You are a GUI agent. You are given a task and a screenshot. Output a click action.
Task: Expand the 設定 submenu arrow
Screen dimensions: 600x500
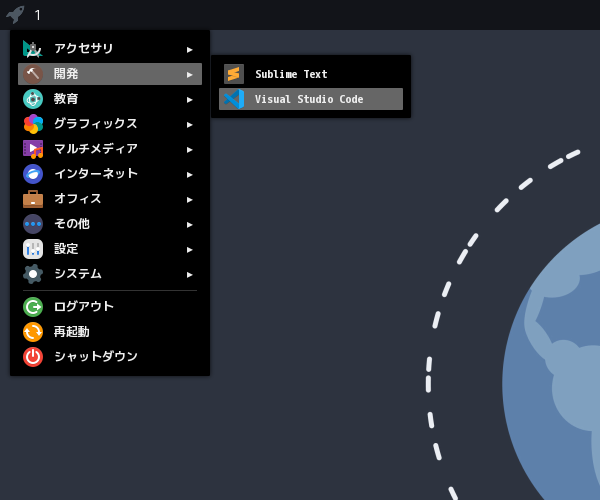pos(189,250)
